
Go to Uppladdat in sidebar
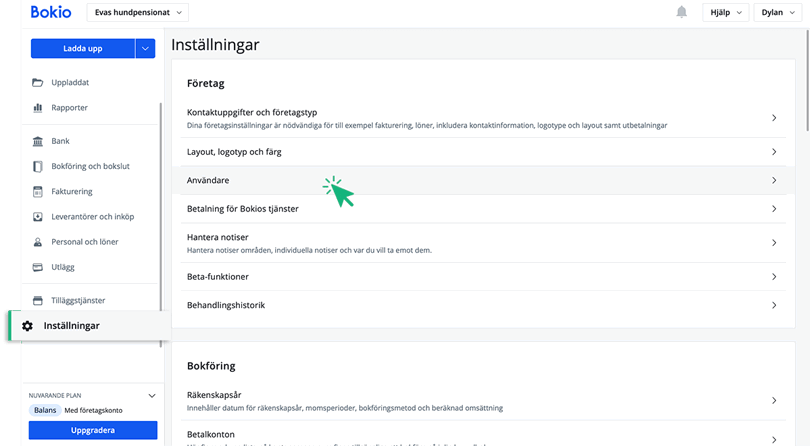[70, 82]
